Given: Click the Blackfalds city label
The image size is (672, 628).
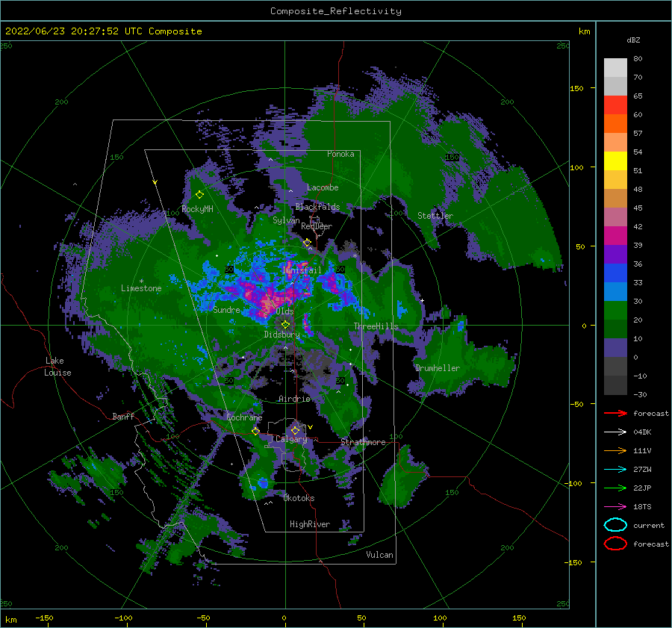Looking at the screenshot, I should tap(317, 207).
